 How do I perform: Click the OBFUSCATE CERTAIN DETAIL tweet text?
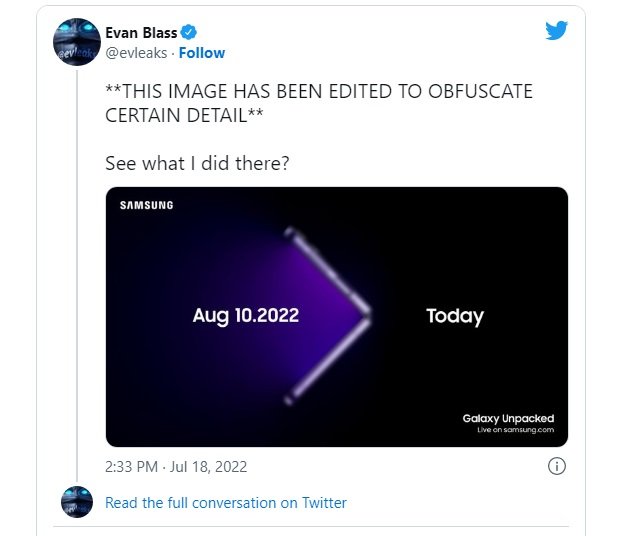click(319, 103)
